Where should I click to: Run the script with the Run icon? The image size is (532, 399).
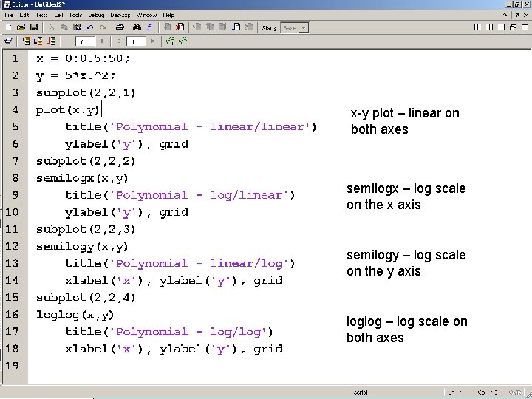(236, 27)
